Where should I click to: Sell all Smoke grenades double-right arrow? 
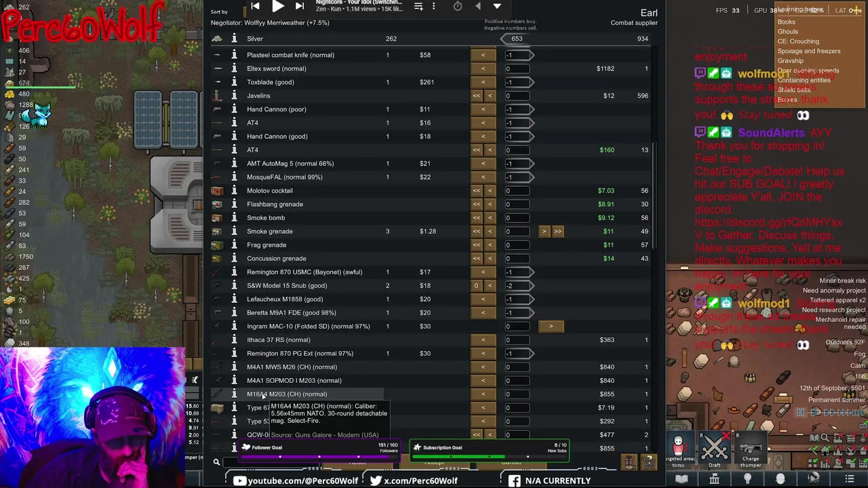coord(557,231)
